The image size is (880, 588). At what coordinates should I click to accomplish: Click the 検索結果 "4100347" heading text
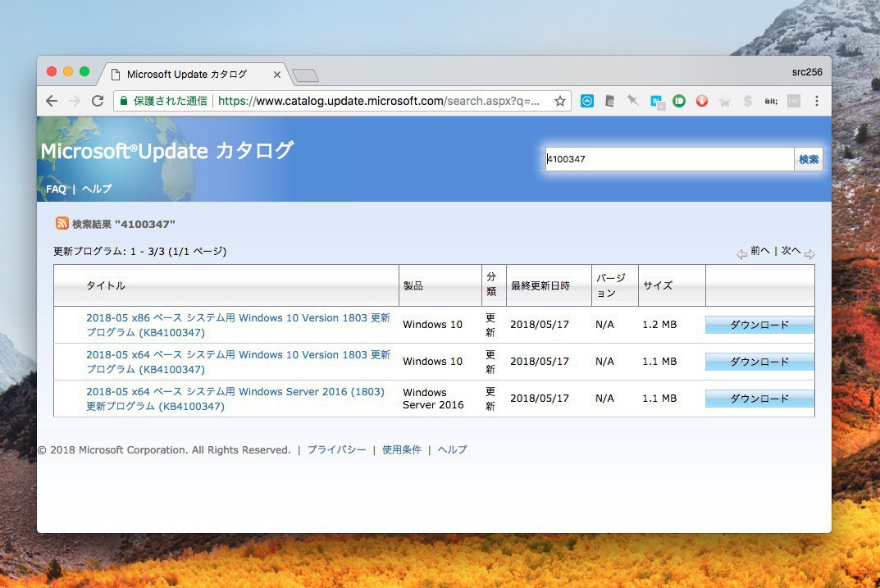point(124,224)
